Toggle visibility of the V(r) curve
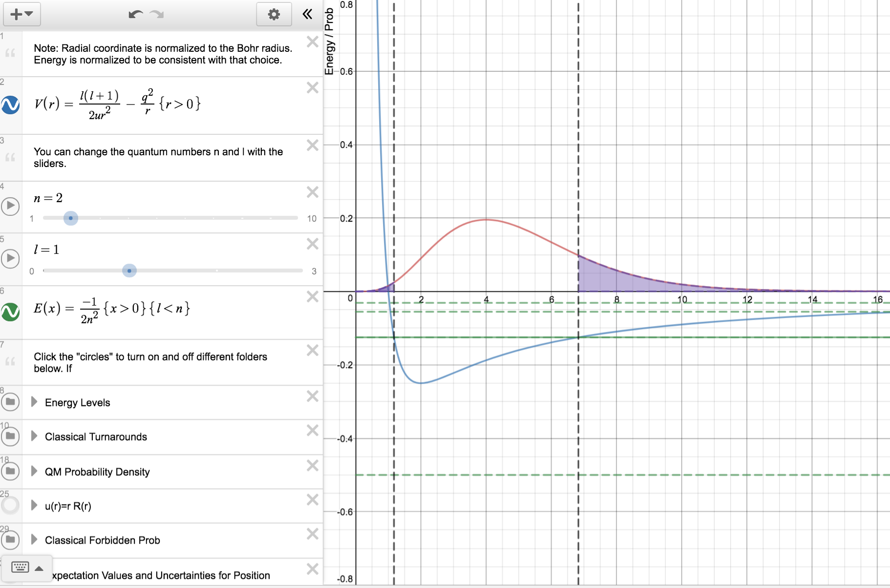890x588 pixels. 10,105
